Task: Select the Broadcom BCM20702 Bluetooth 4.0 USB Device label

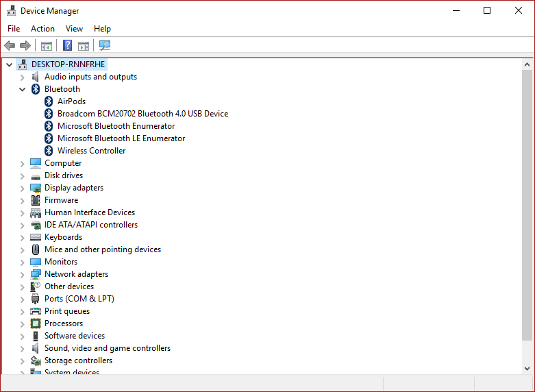Action: pos(142,114)
